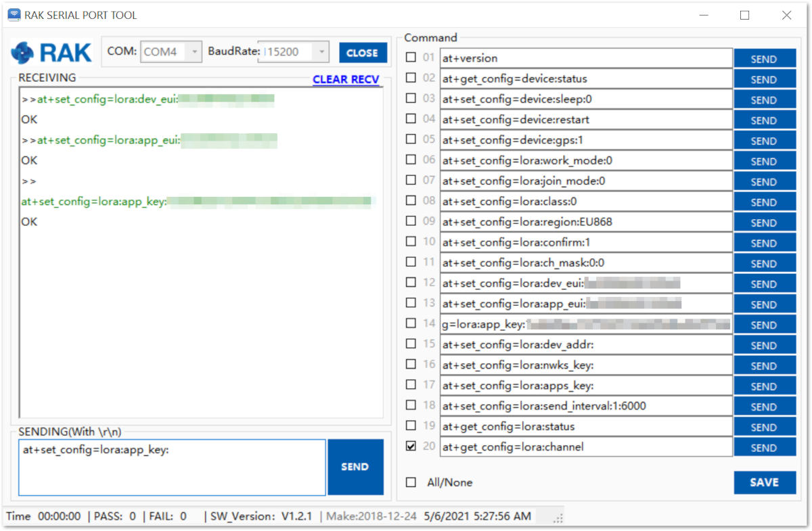
Task: Send the lora:confirm:1 command
Action: 765,243
